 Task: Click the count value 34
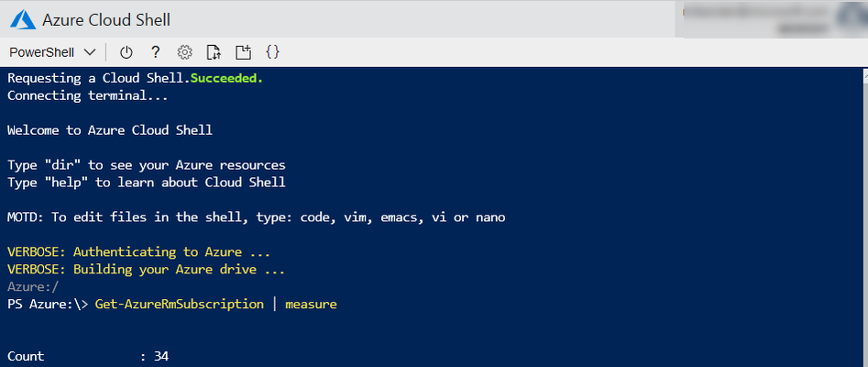click(161, 357)
